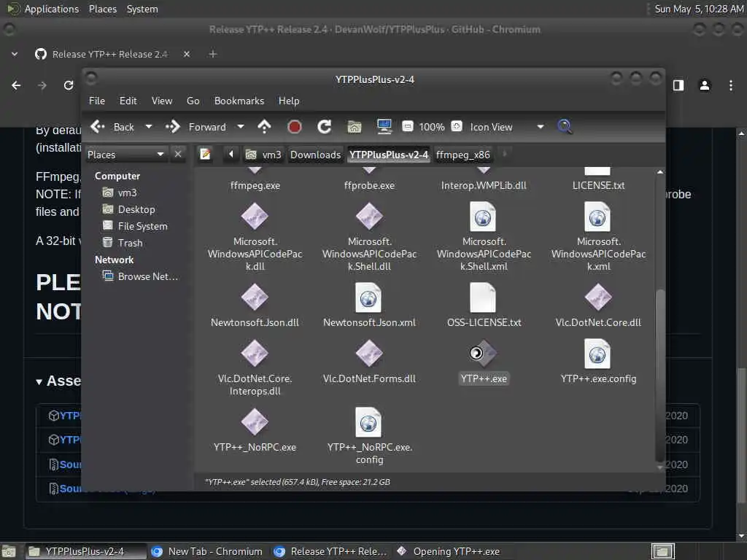Open the Icon View mode dropdown
Viewport: 747px width, 560px height.
click(507, 127)
